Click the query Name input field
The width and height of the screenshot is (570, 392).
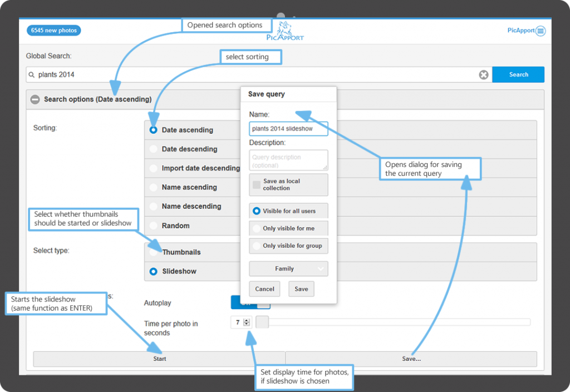click(x=288, y=129)
